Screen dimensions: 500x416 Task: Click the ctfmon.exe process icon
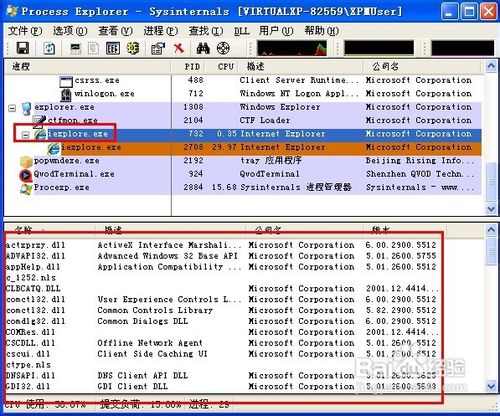tap(39, 121)
